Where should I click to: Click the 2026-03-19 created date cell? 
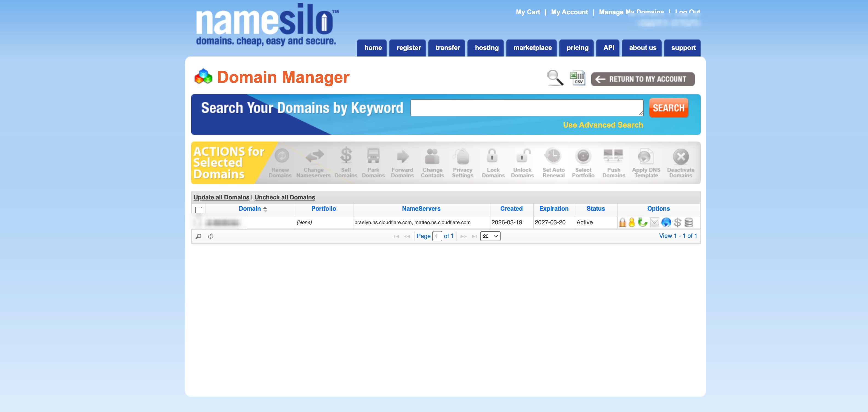click(x=512, y=222)
